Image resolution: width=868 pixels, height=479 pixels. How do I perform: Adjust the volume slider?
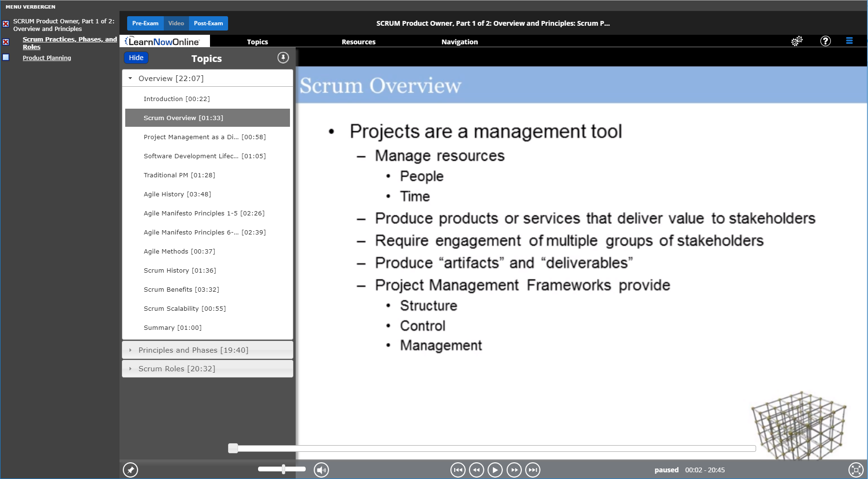click(x=283, y=469)
